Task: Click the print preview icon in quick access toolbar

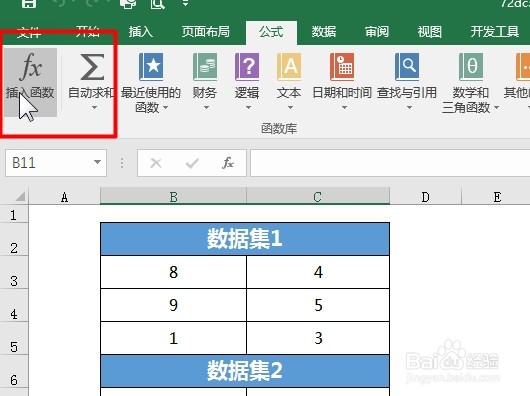Action: point(158,3)
